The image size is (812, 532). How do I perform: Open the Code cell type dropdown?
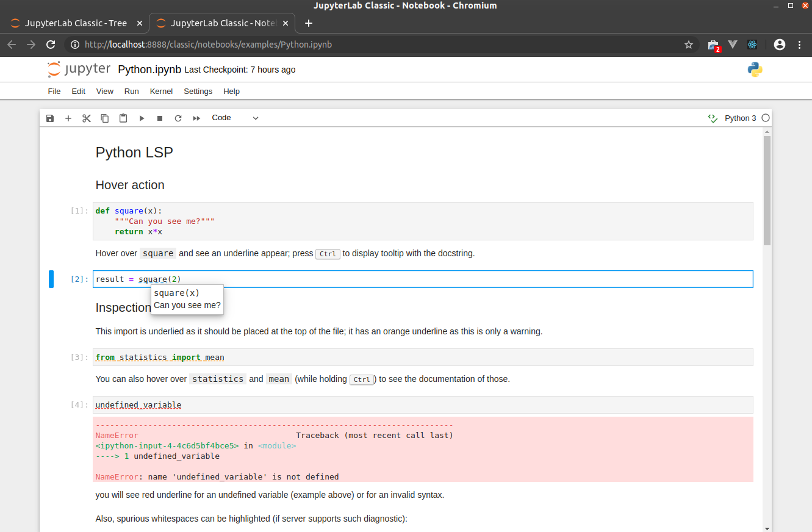tap(234, 118)
